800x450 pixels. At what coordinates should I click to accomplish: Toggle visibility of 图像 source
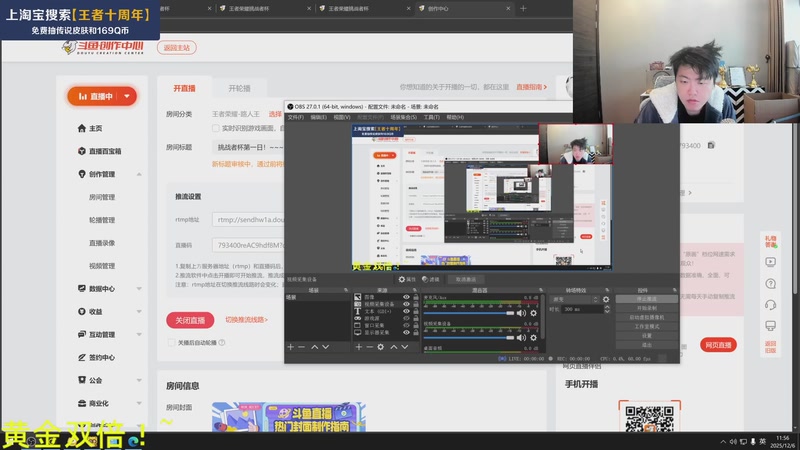(406, 297)
